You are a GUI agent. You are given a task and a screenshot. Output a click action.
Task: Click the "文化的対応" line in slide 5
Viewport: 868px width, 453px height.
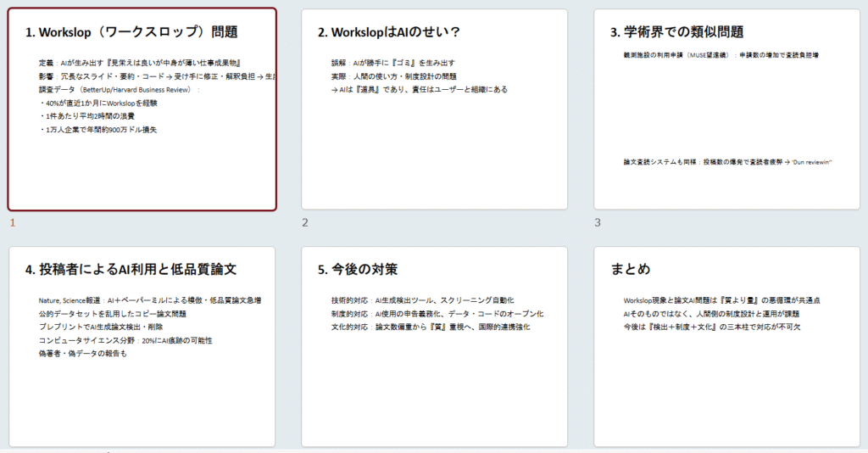(431, 327)
